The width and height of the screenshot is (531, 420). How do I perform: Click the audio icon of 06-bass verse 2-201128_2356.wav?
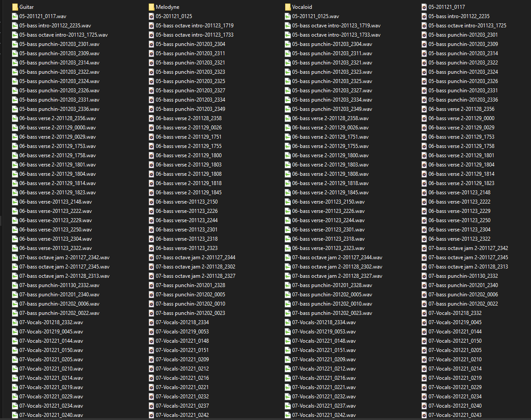tap(15, 118)
